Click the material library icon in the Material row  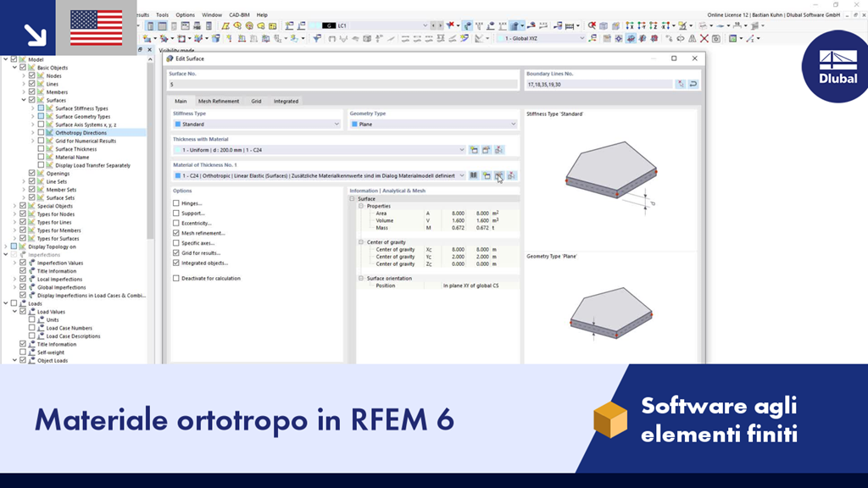point(474,175)
